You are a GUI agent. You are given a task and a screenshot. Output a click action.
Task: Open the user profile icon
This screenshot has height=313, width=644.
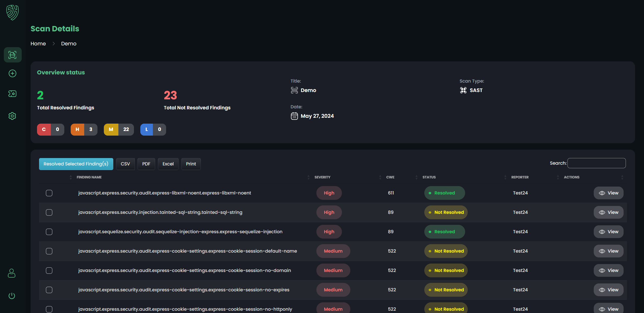(12, 273)
